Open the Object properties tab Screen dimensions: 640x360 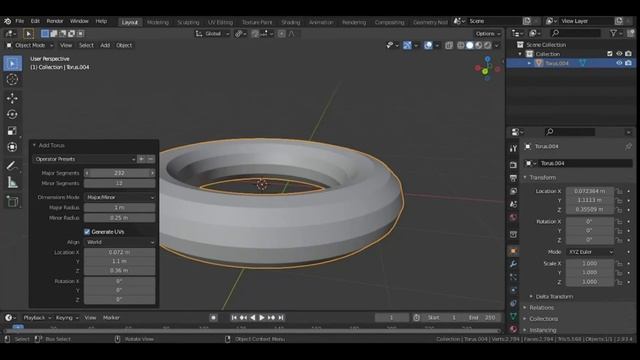[x=513, y=251]
